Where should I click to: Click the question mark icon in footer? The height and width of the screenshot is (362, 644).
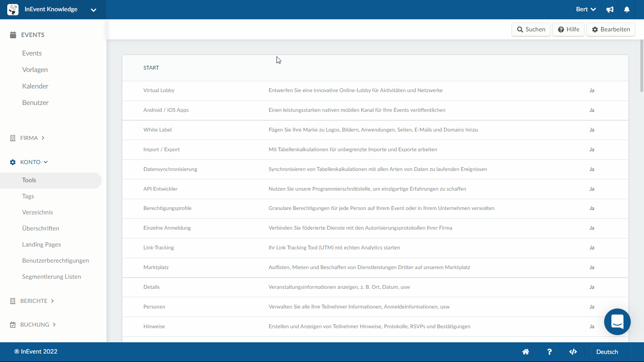(x=549, y=352)
